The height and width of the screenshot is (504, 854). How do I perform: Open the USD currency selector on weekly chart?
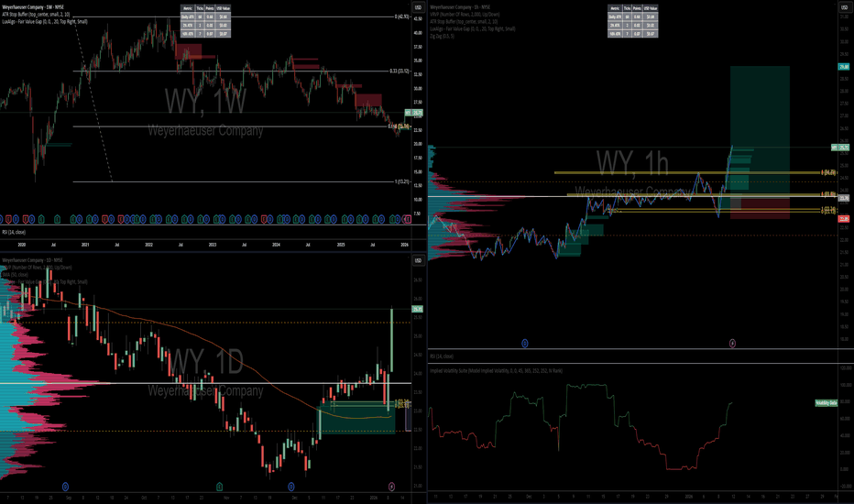tap(418, 7)
